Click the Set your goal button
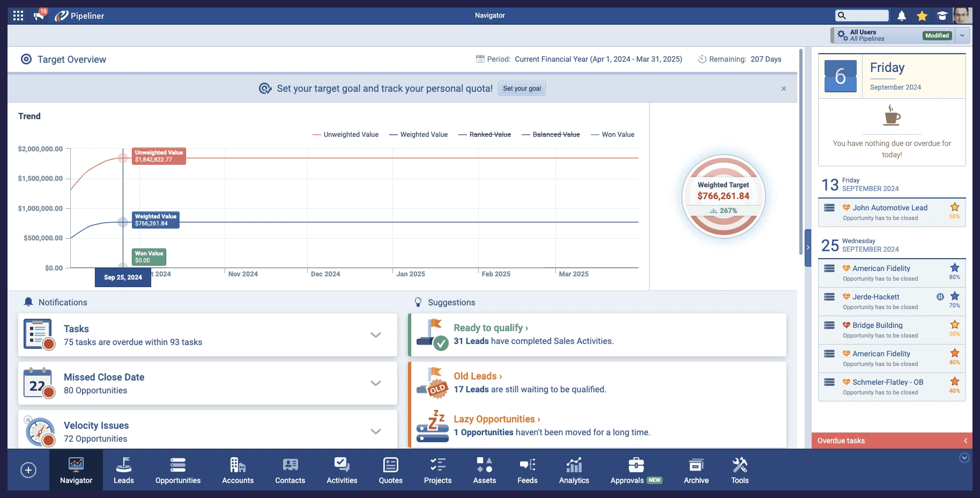Image resolution: width=980 pixels, height=498 pixels. point(522,89)
